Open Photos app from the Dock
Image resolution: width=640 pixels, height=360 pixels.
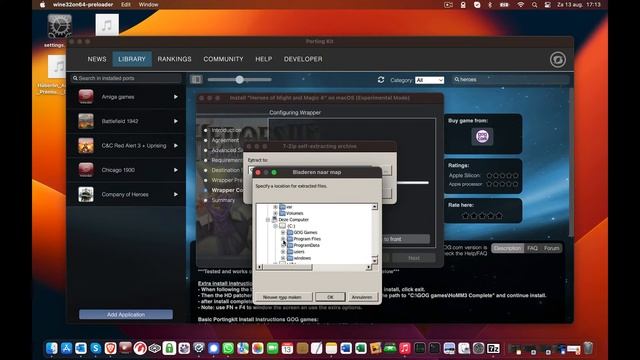[x=258, y=348]
